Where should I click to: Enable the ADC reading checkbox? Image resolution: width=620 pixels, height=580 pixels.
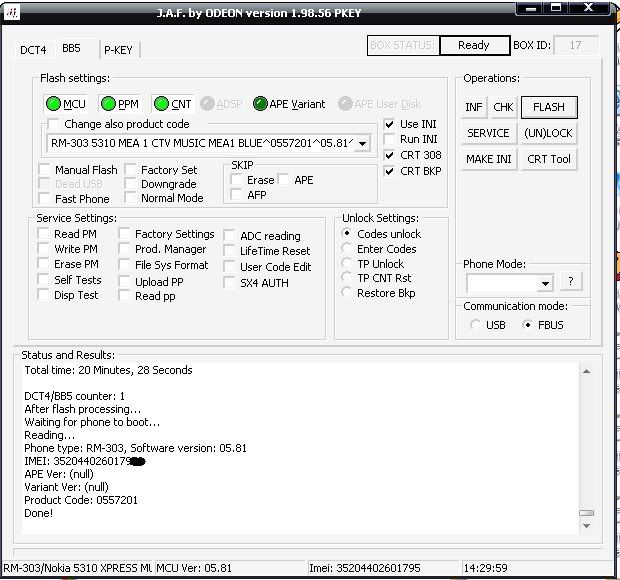[x=229, y=236]
